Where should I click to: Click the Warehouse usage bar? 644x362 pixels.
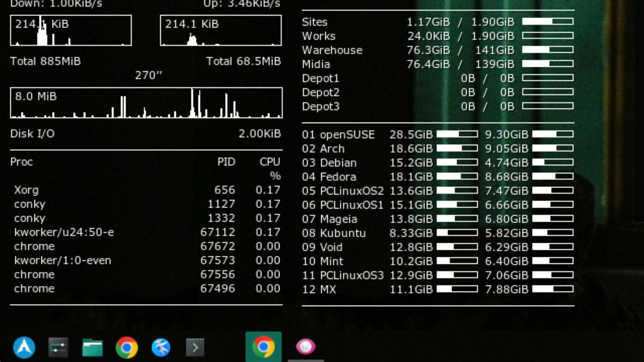[547, 50]
